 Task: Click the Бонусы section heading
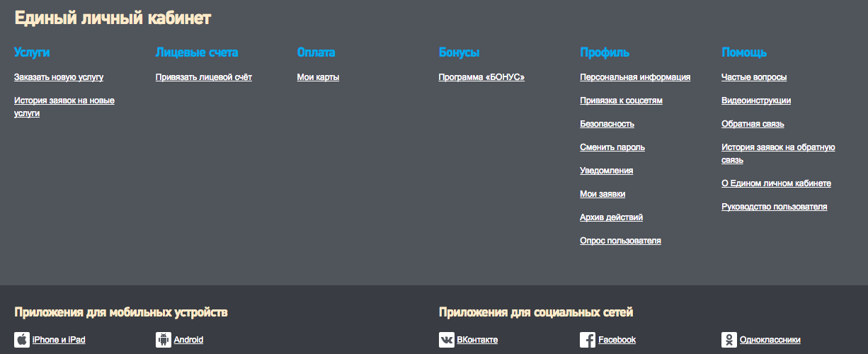coord(459,52)
